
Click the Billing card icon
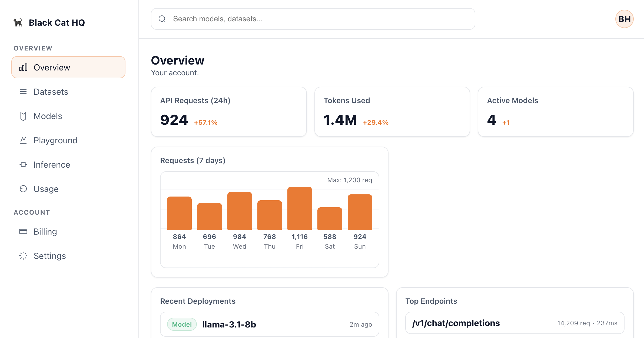[x=23, y=232]
